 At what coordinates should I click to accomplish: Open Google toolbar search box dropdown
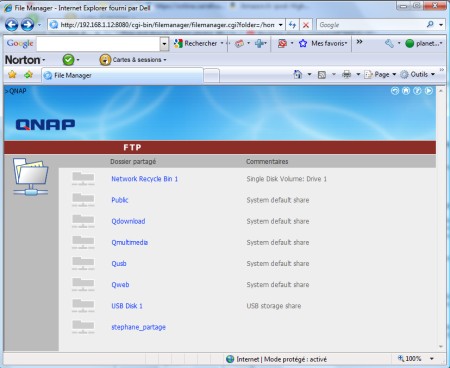[x=164, y=44]
